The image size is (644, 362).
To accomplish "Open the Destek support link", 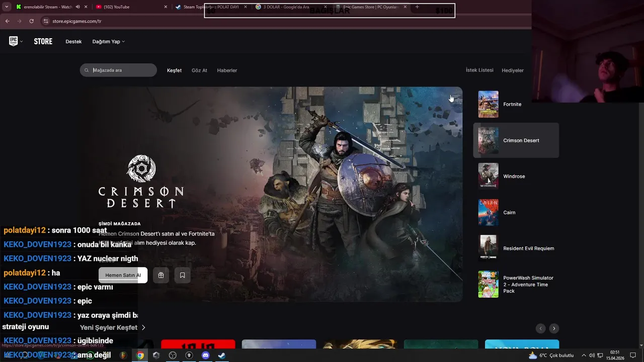I will click(73, 42).
